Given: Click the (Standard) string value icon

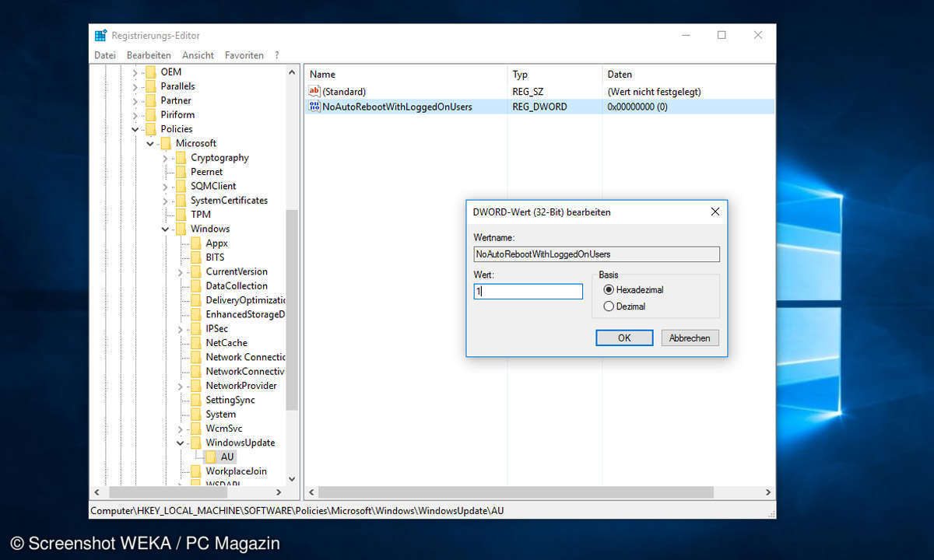Looking at the screenshot, I should (x=314, y=91).
